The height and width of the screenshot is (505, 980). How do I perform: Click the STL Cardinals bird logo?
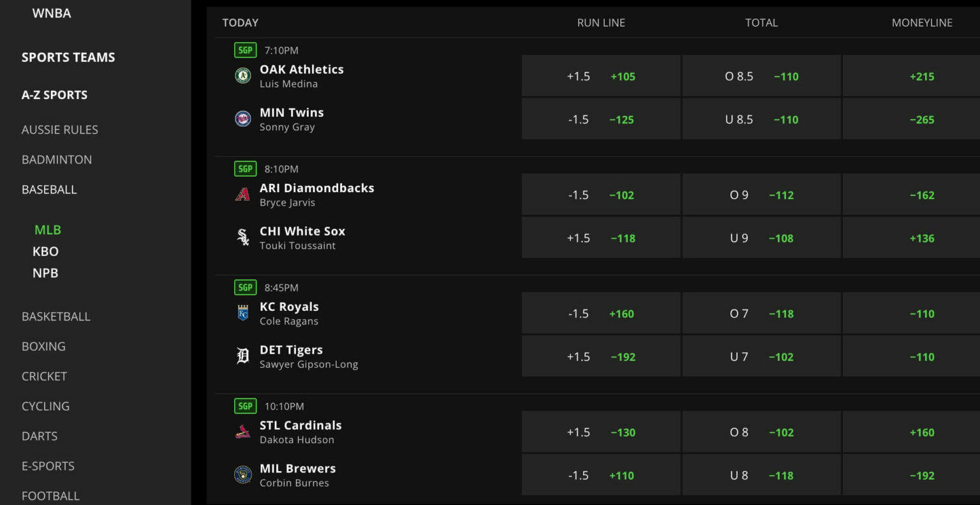point(242,432)
